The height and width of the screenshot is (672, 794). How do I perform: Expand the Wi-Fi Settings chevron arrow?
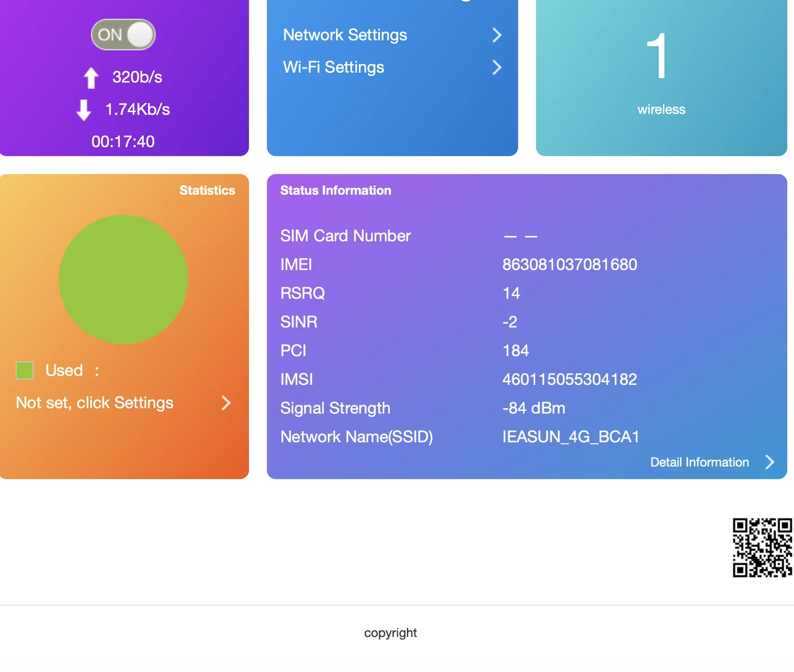496,67
